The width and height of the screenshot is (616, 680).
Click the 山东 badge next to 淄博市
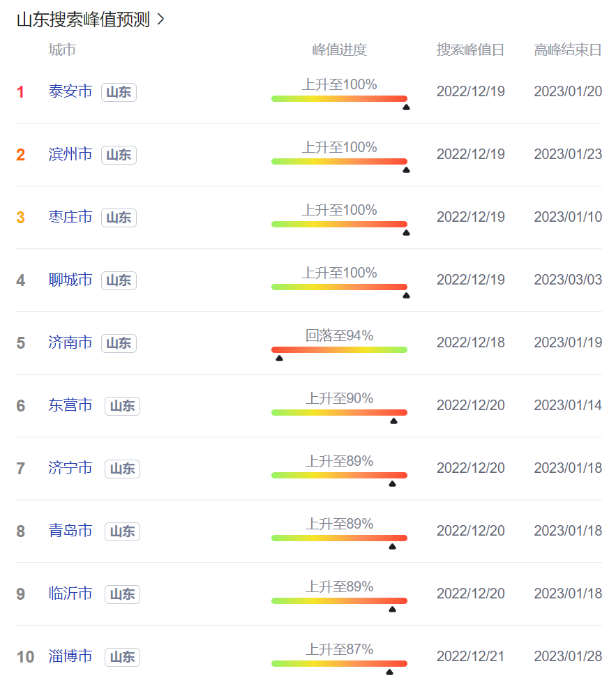[x=122, y=657]
